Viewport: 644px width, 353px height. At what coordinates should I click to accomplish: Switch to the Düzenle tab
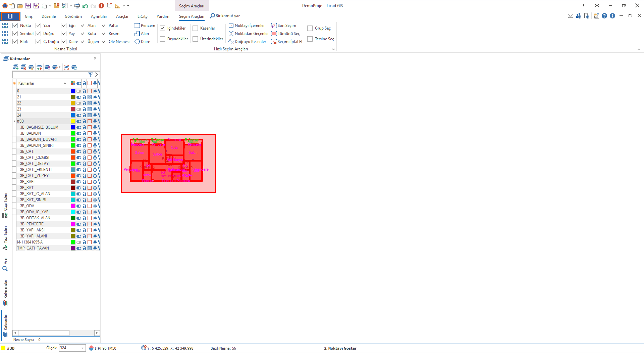point(49,16)
